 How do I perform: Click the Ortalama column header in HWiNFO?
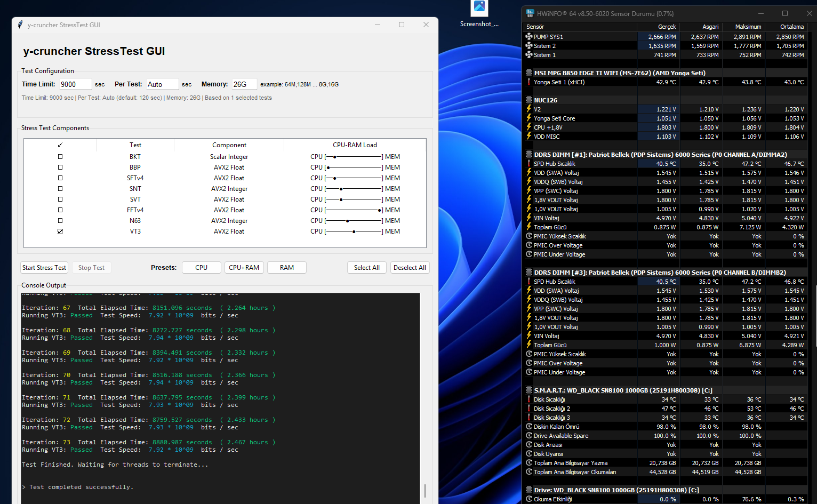click(786, 27)
